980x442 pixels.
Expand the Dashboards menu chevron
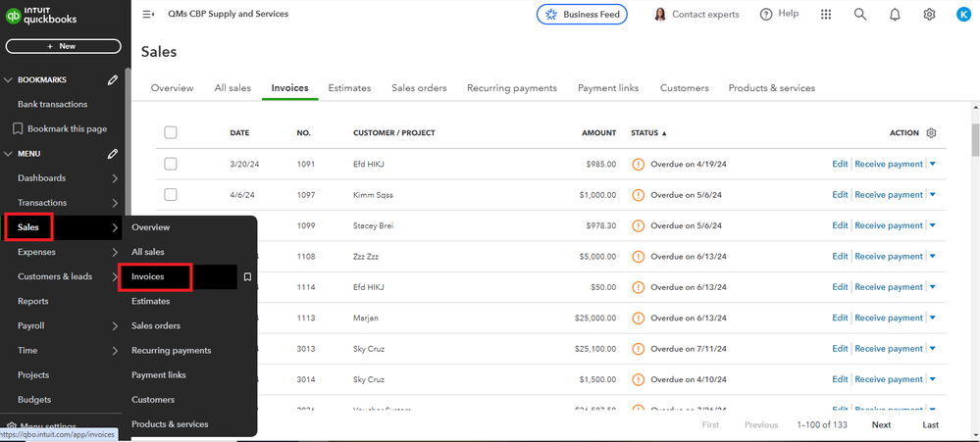[x=115, y=178]
